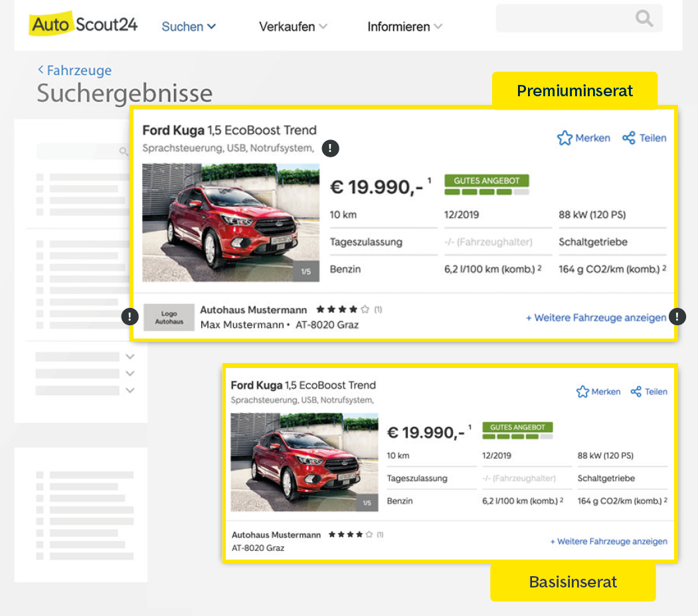Click Merken in the basic listing

pos(606,392)
